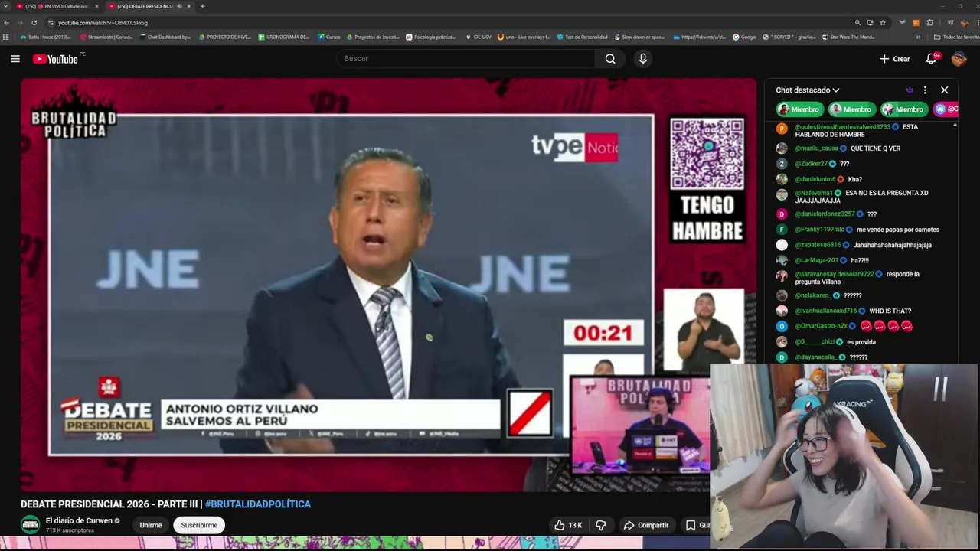
Task: Focus the Buscar search field
Action: (x=465, y=59)
